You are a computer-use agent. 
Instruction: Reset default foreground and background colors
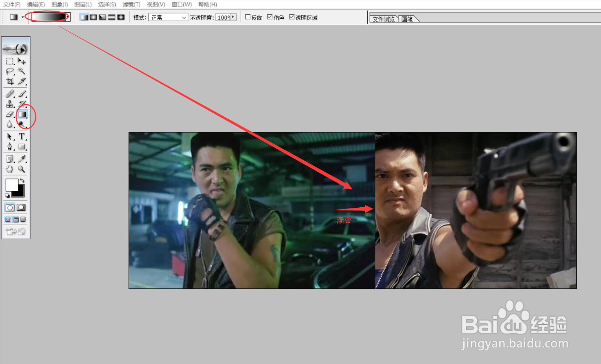[7, 196]
